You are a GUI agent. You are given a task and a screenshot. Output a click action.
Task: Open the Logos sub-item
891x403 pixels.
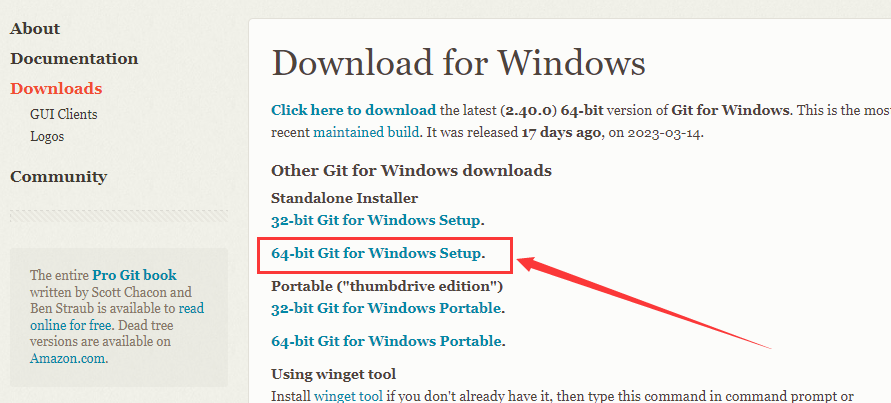[47, 136]
